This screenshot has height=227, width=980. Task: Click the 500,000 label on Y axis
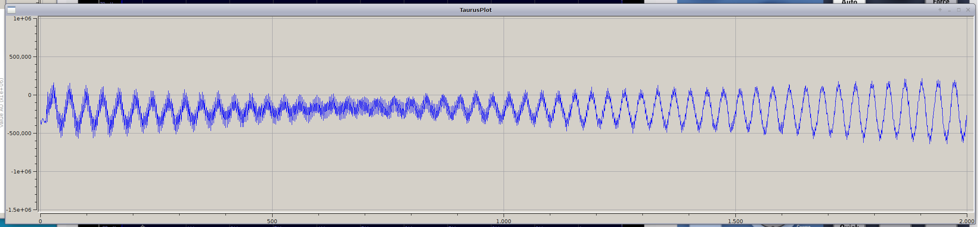click(20, 57)
